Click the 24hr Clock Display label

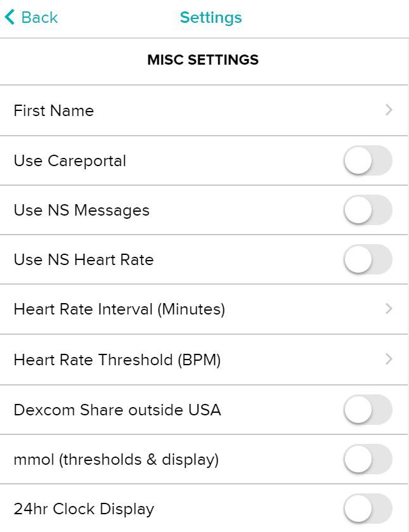point(84,509)
